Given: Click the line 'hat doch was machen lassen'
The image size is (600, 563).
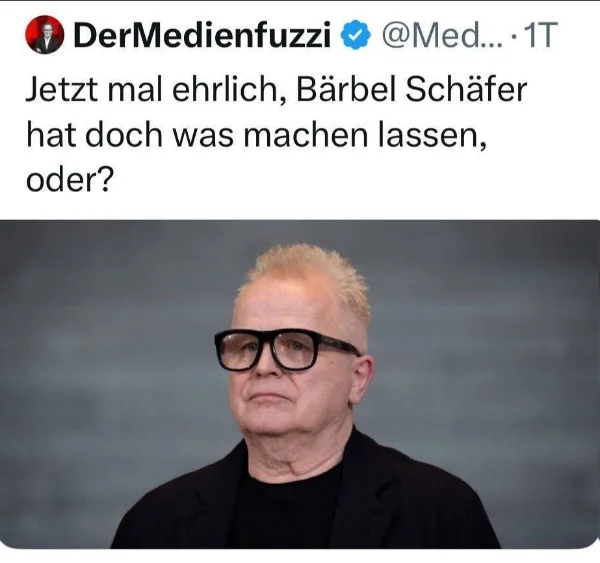Looking at the screenshot, I should (256, 135).
